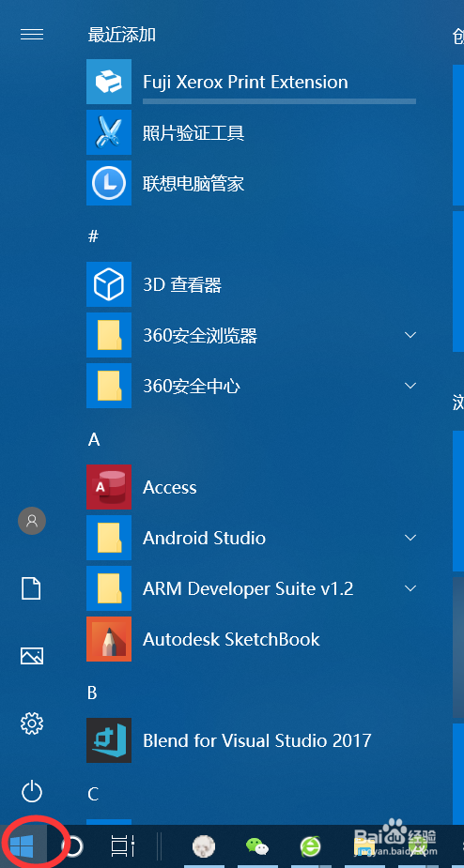Screen dimensions: 464x868
Task: Click the 最近添加 section header
Action: click(121, 35)
